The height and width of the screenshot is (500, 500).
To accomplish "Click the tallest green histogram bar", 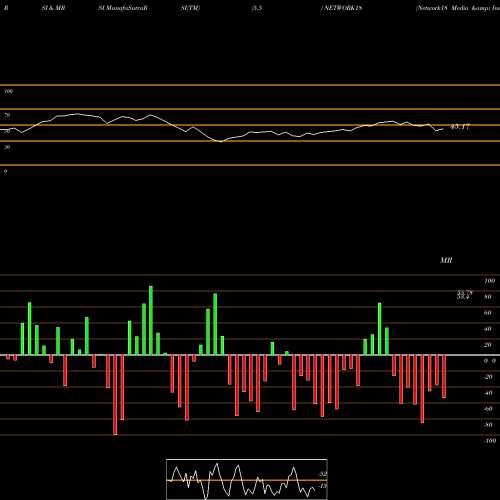I will coord(151,320).
